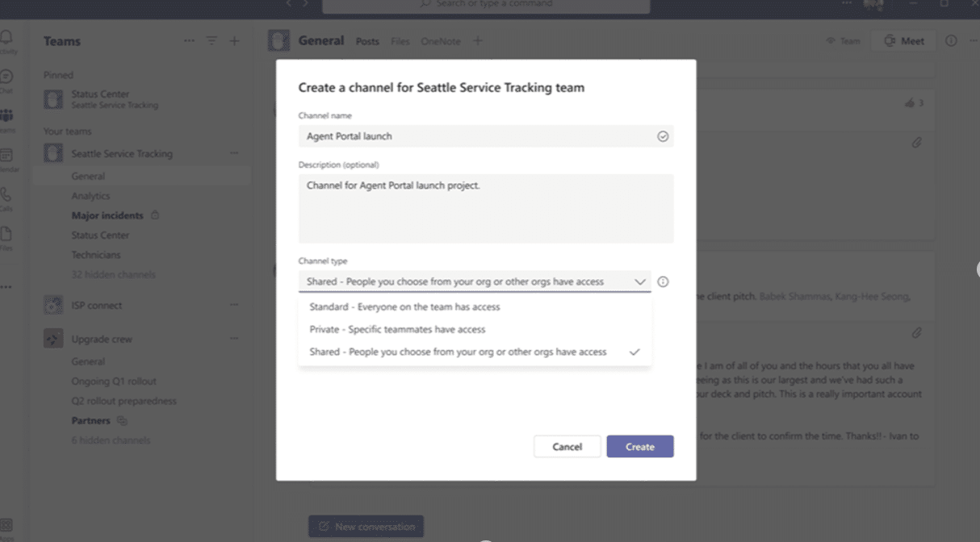Open the Analytics channel

(90, 196)
